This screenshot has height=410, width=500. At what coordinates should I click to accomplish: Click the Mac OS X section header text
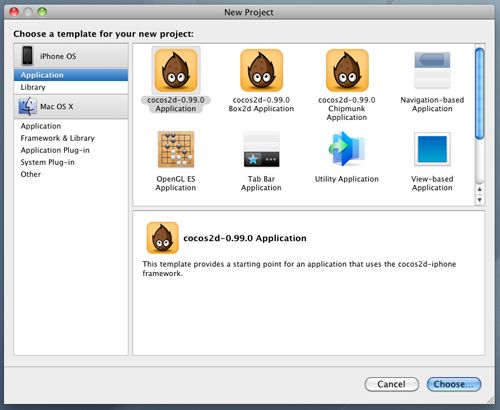(56, 107)
